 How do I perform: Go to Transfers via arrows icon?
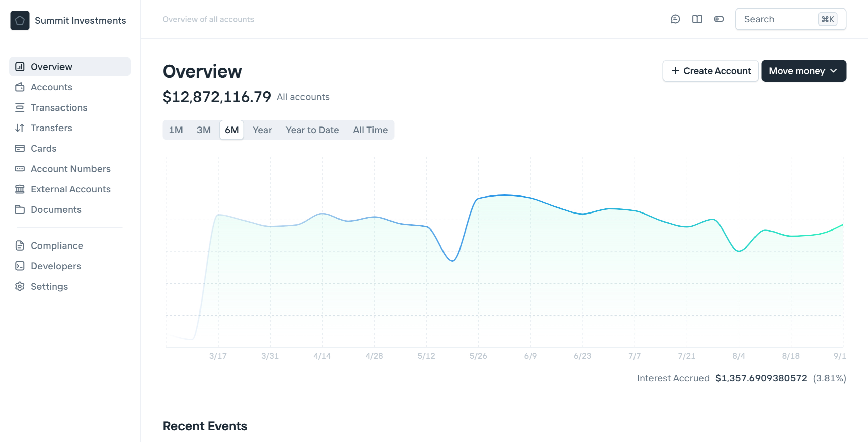20,128
